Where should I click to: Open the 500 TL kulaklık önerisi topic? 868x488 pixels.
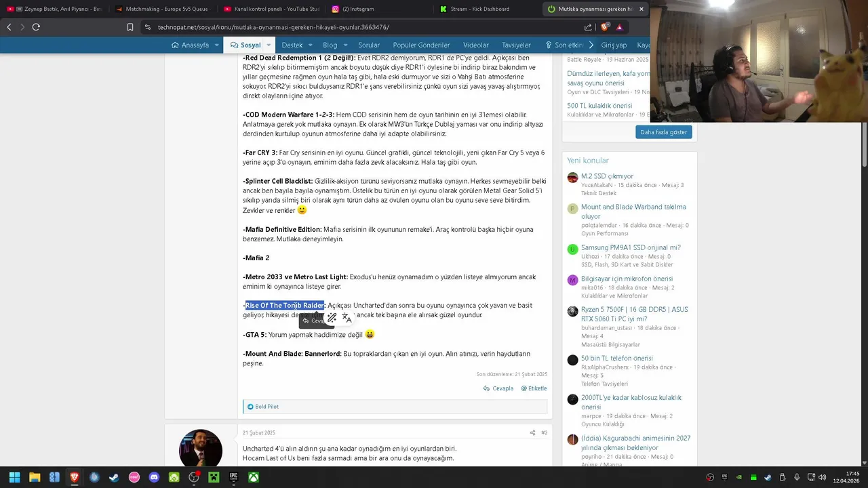click(x=599, y=106)
